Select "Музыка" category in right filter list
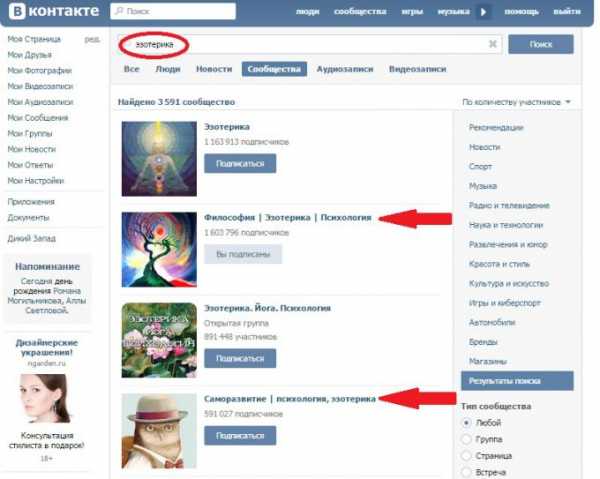Screen dimensions: 600x479 (483, 186)
